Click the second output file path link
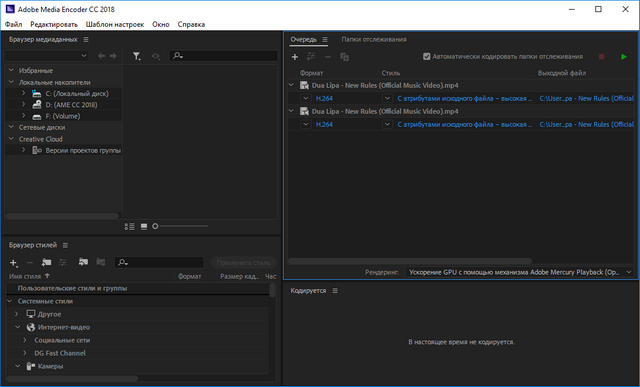This screenshot has width=640, height=387. 587,125
